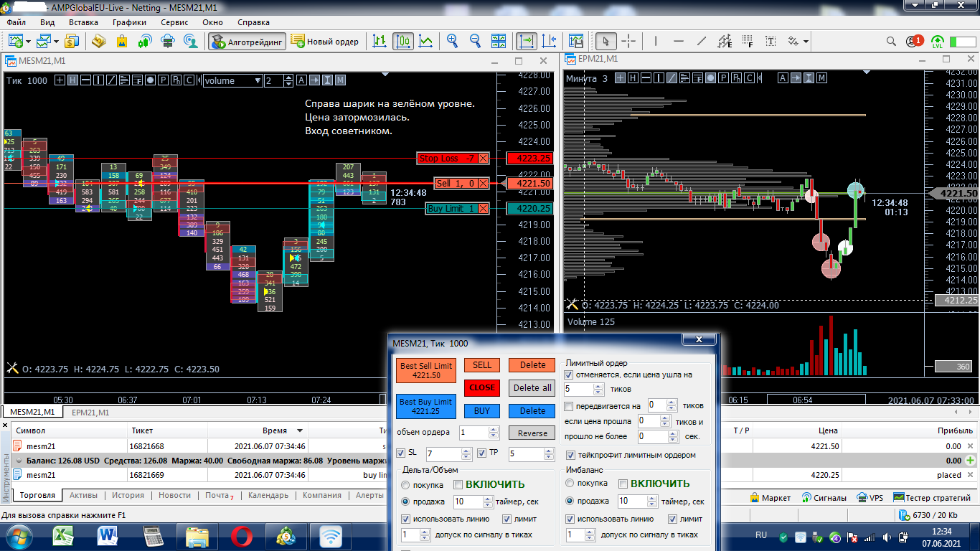980x551 pixels.
Task: Open the search magnifier in toolbar
Action: (x=891, y=42)
